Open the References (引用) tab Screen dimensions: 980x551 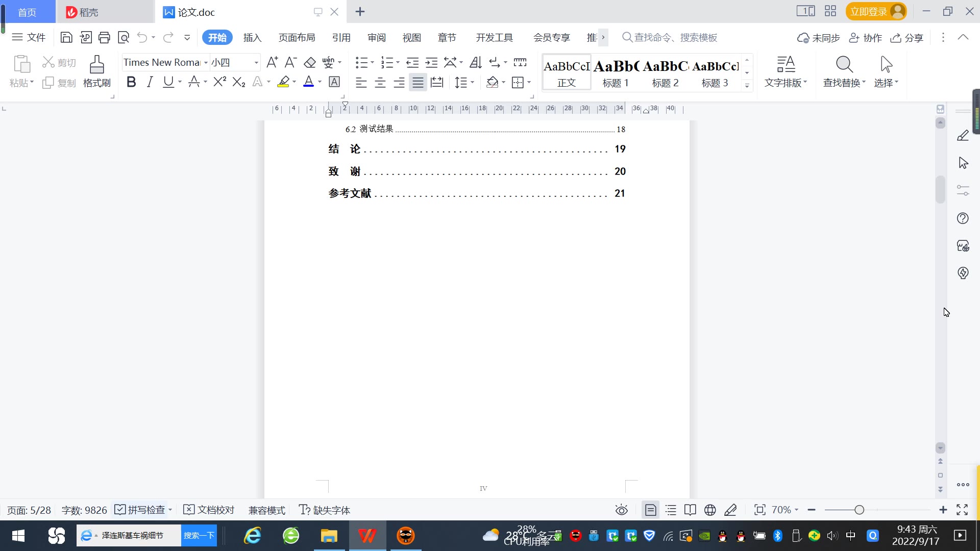341,37
